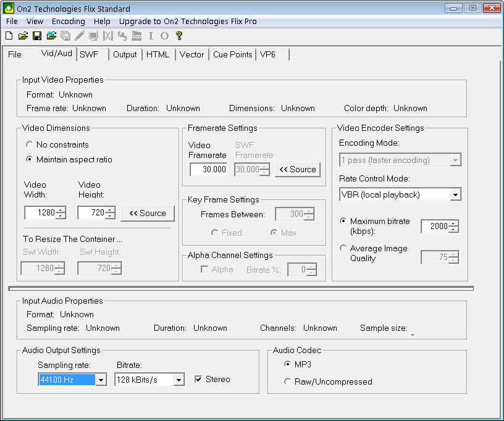This screenshot has height=421, width=504.
Task: Click the Video Framerate input field
Action: pos(208,170)
